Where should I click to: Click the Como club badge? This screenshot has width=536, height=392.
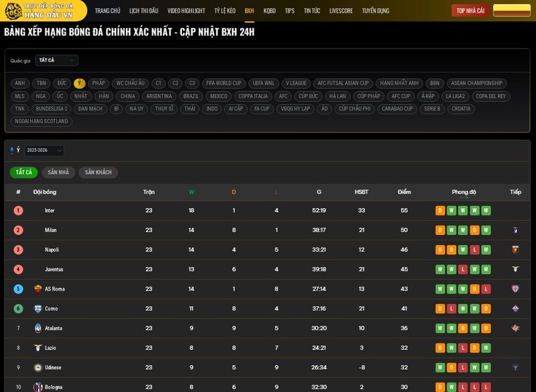pyautogui.click(x=38, y=309)
